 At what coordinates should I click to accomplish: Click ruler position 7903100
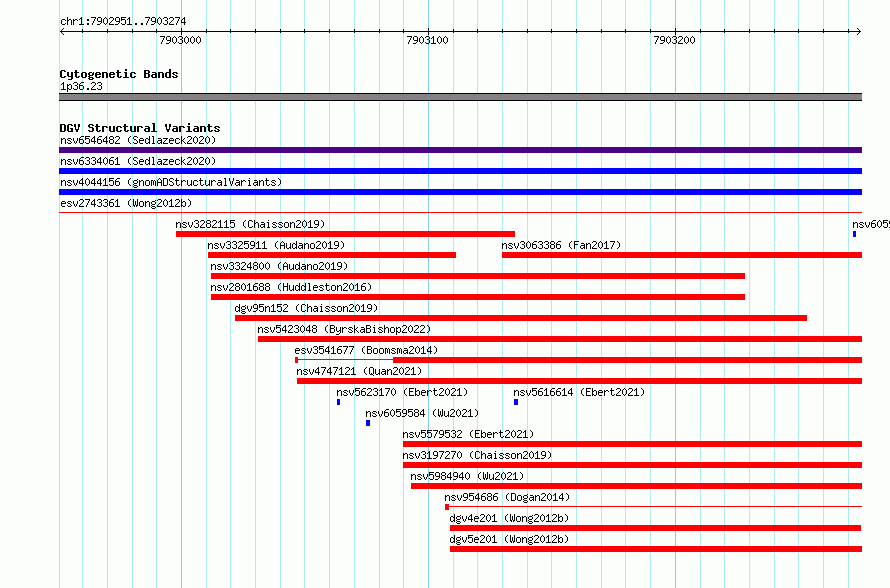[427, 40]
